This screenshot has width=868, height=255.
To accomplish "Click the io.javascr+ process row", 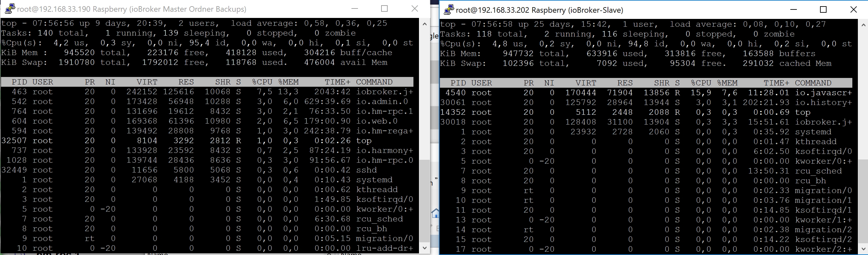I will 646,93.
